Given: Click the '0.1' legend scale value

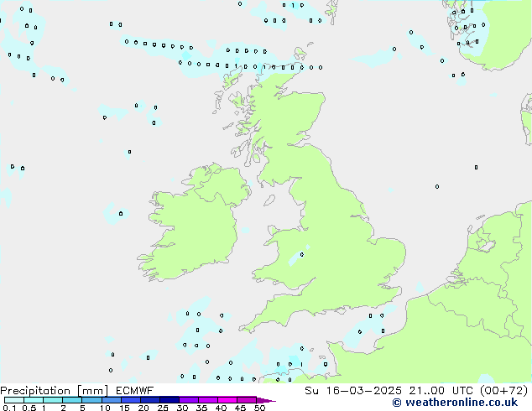Looking at the screenshot, I should pyautogui.click(x=9, y=408).
